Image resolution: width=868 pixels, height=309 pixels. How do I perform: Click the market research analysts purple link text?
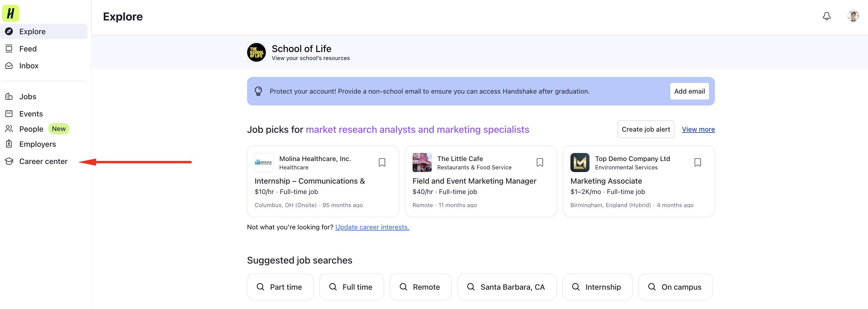[417, 130]
